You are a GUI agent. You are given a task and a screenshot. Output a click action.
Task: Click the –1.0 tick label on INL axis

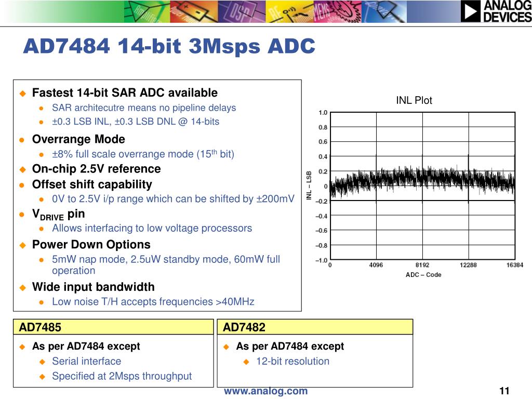click(321, 260)
